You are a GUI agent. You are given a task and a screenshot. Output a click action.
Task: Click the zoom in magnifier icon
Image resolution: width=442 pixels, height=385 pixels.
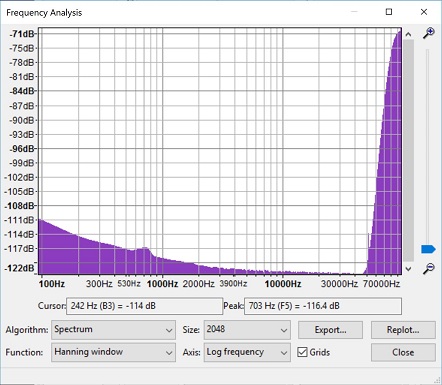pos(428,33)
